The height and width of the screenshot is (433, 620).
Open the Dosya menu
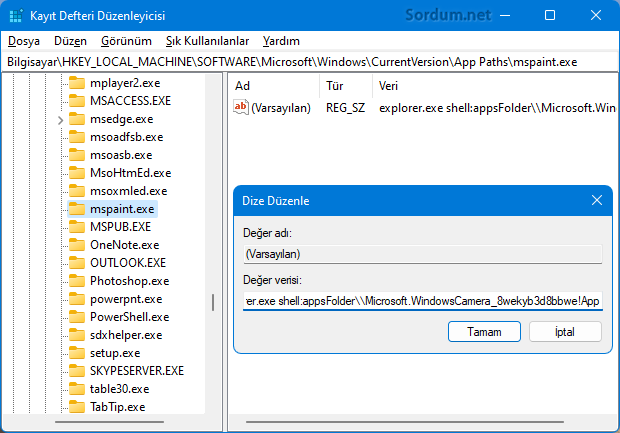(x=24, y=41)
